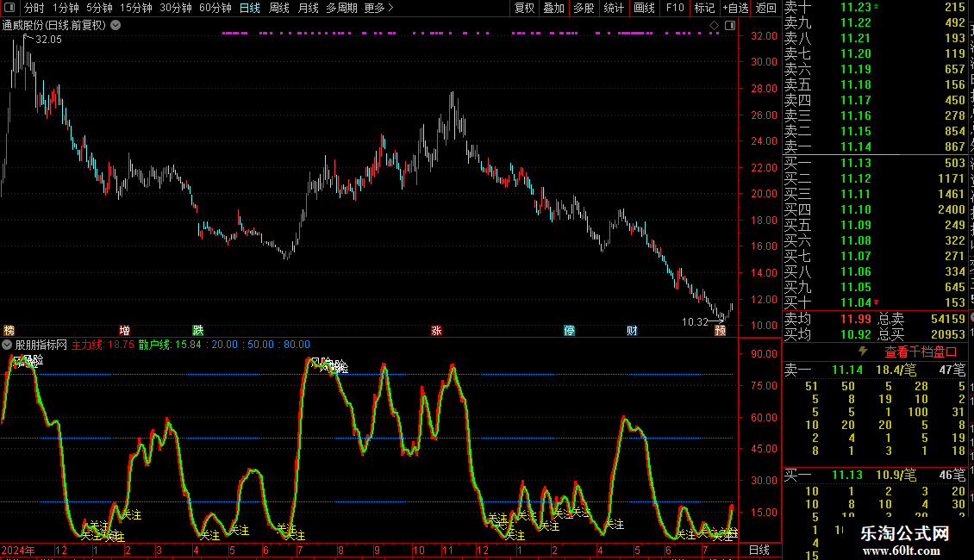Viewport: 974px width, 560px height.
Task: Click the 买四 11.10 order row
Action: [x=875, y=209]
